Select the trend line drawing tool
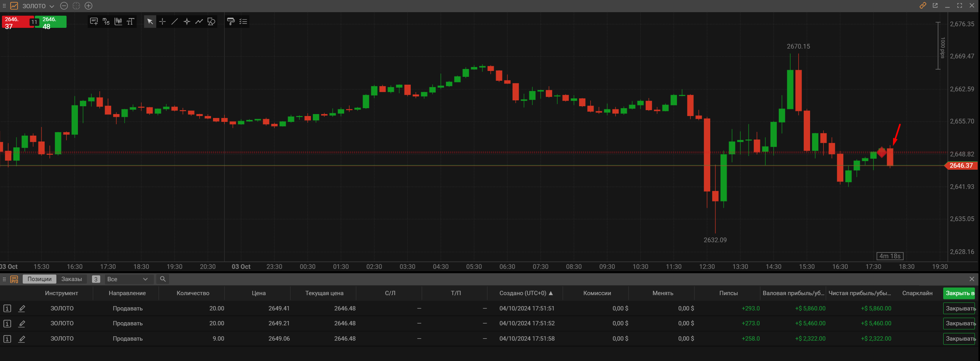Screen dimensions: 980x361 pos(175,22)
